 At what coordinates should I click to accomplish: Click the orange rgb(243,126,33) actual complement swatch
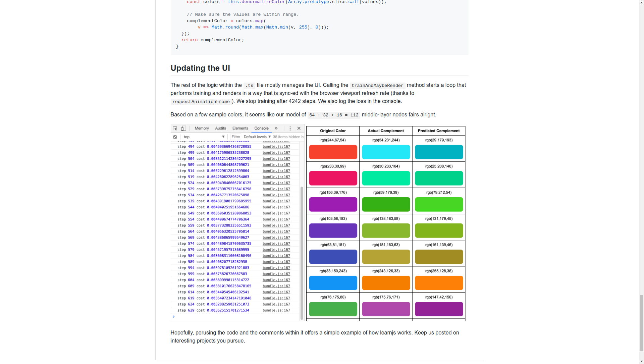coord(386,283)
